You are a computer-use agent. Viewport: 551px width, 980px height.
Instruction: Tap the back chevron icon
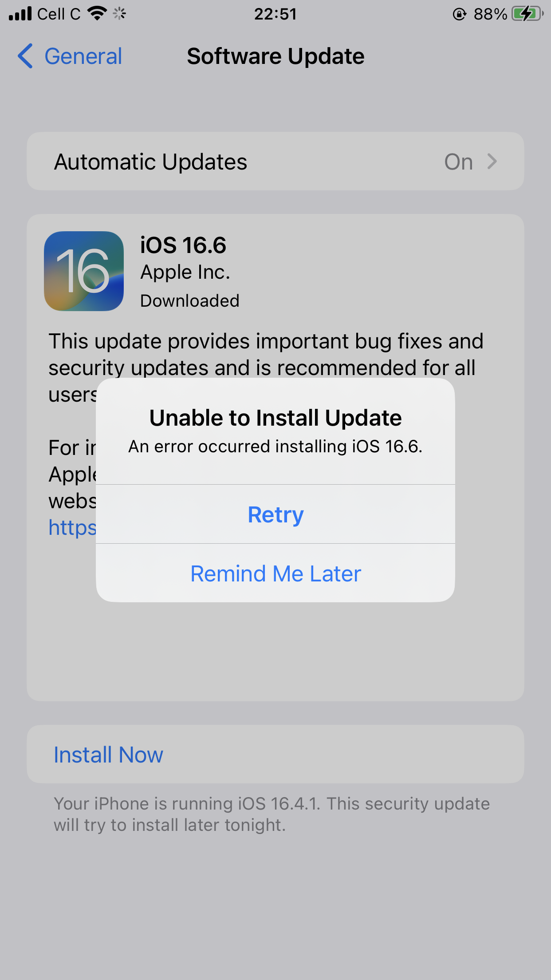pos(25,56)
